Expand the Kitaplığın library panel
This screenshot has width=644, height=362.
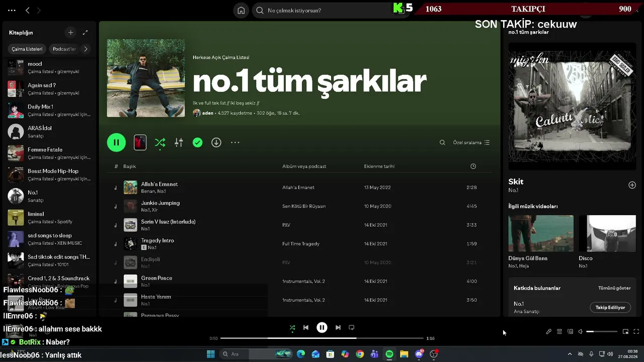[x=85, y=33]
